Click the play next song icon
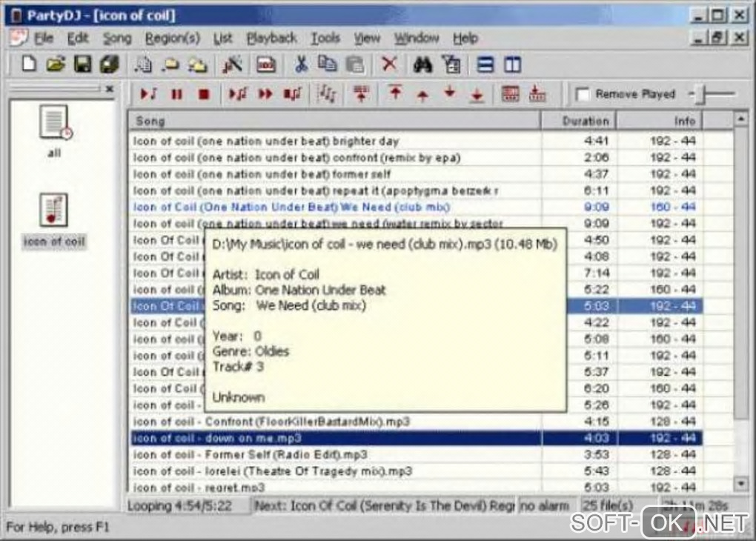Screen dimensions: 756x541 238,94
